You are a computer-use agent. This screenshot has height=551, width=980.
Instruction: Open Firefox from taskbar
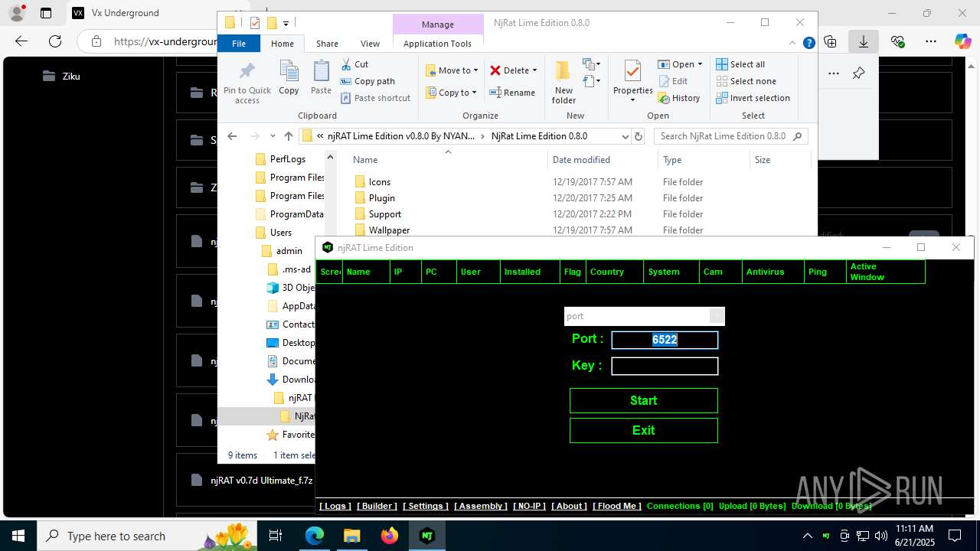(390, 536)
